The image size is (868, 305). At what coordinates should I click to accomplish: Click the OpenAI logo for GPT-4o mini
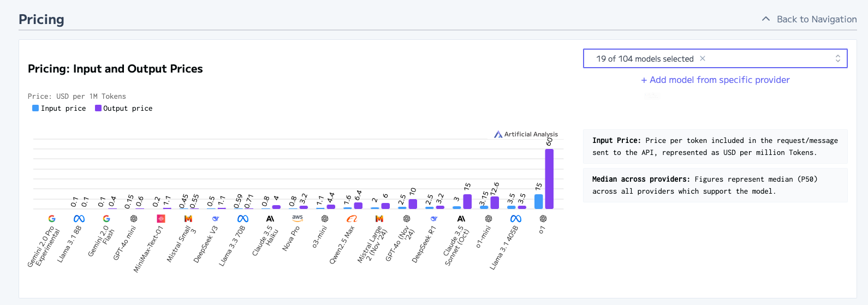click(x=134, y=219)
